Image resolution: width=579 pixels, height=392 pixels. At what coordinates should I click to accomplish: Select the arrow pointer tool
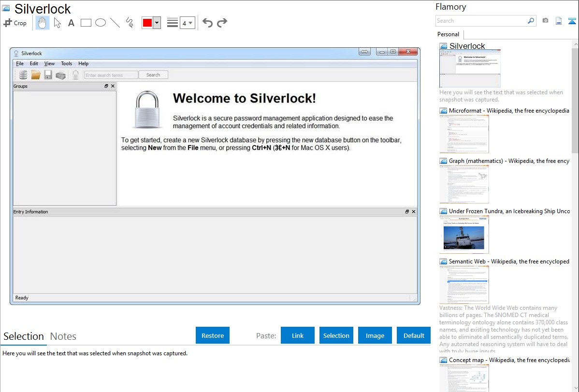point(57,23)
